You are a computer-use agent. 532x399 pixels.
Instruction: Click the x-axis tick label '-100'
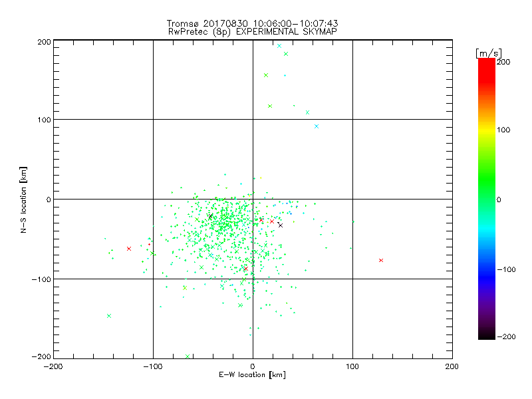[x=153, y=366]
